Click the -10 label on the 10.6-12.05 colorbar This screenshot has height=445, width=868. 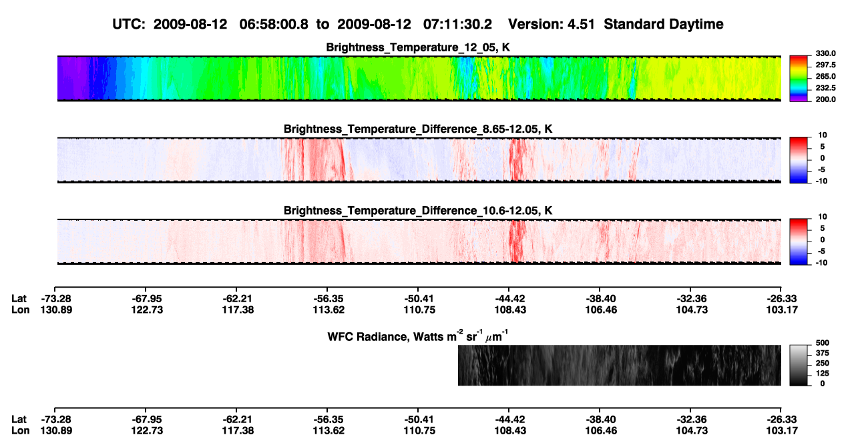click(821, 262)
